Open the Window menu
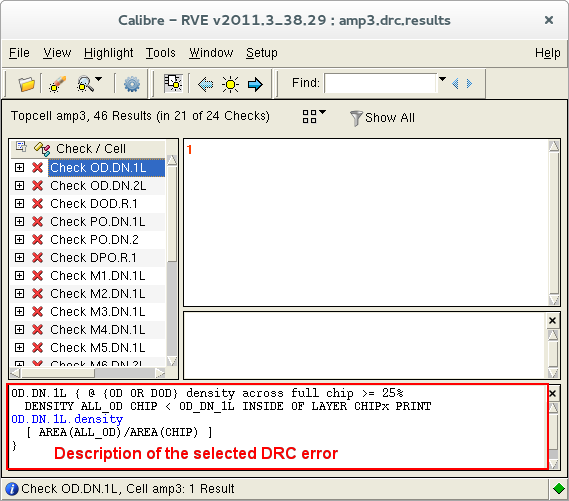 (x=211, y=53)
